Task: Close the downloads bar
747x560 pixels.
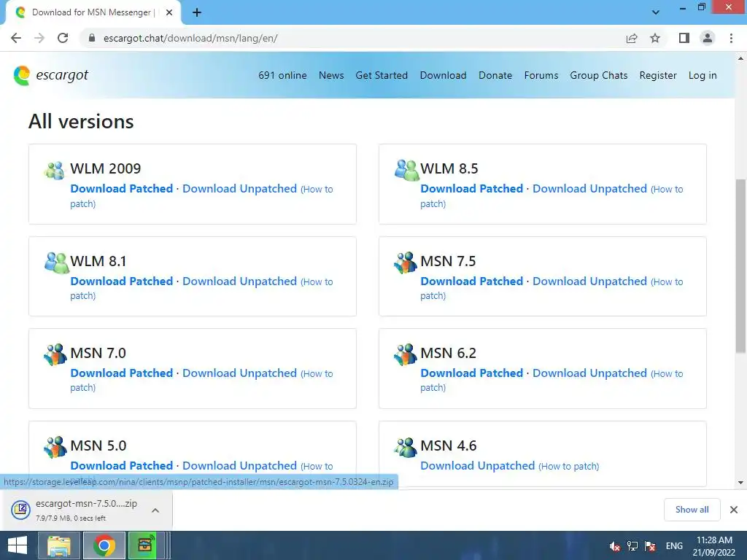Action: (x=734, y=510)
